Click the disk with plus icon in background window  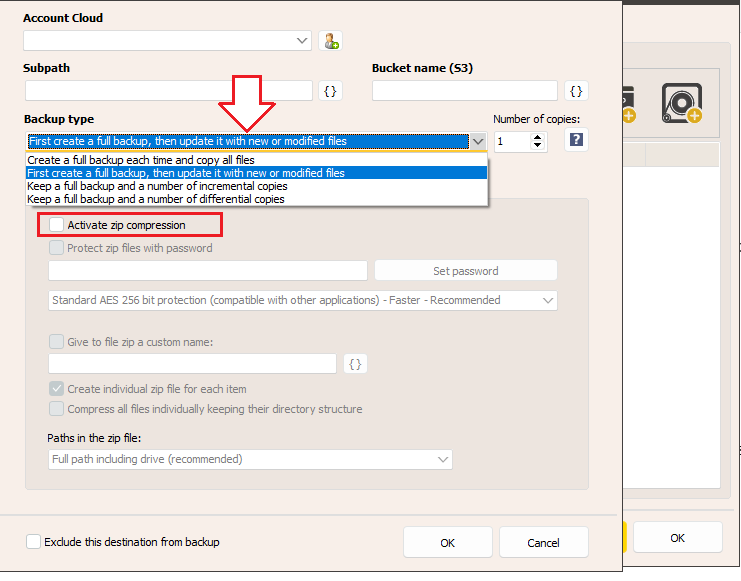[x=682, y=103]
